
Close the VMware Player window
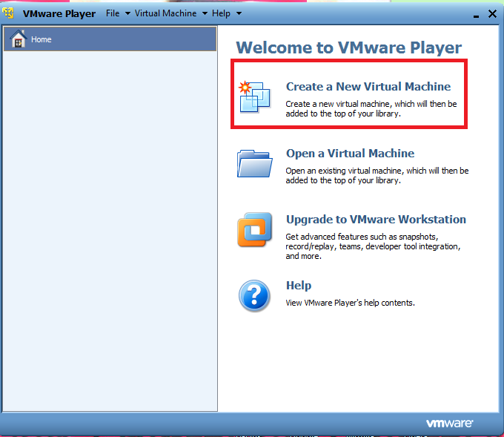point(492,14)
